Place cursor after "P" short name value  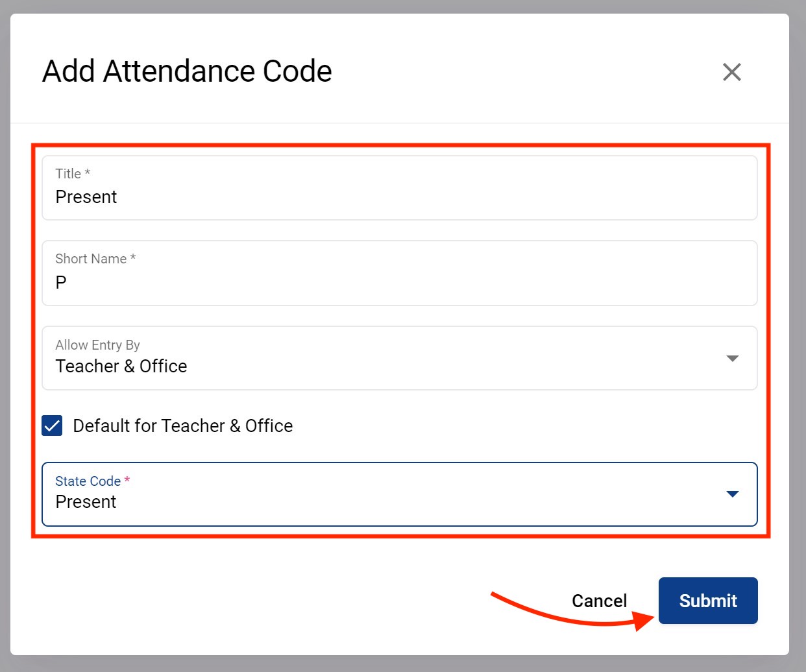coord(67,283)
